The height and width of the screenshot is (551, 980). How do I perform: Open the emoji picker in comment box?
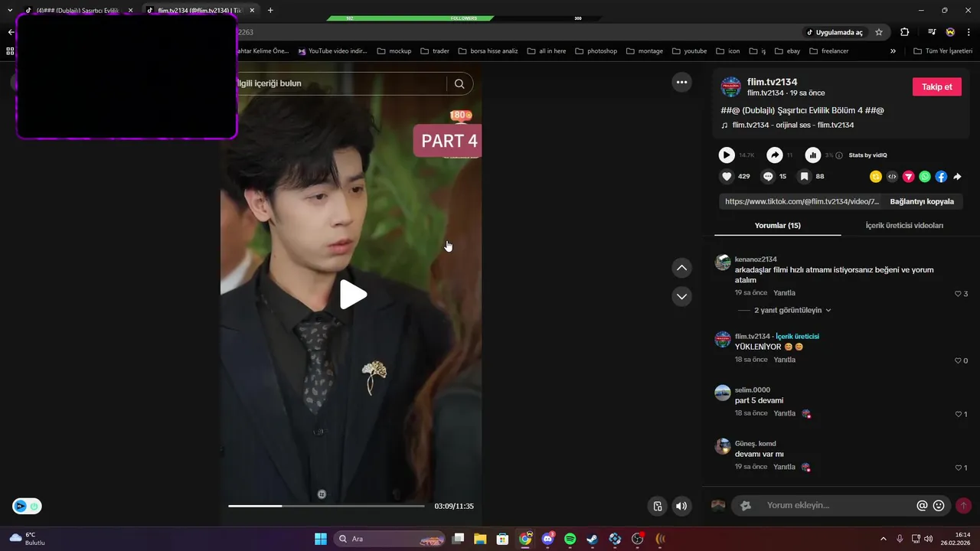pyautogui.click(x=939, y=505)
